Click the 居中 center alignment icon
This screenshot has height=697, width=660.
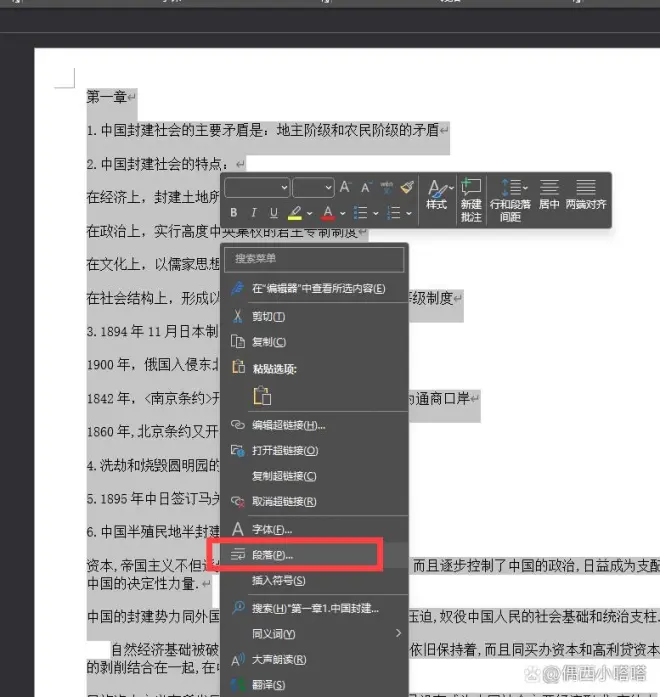point(549,194)
